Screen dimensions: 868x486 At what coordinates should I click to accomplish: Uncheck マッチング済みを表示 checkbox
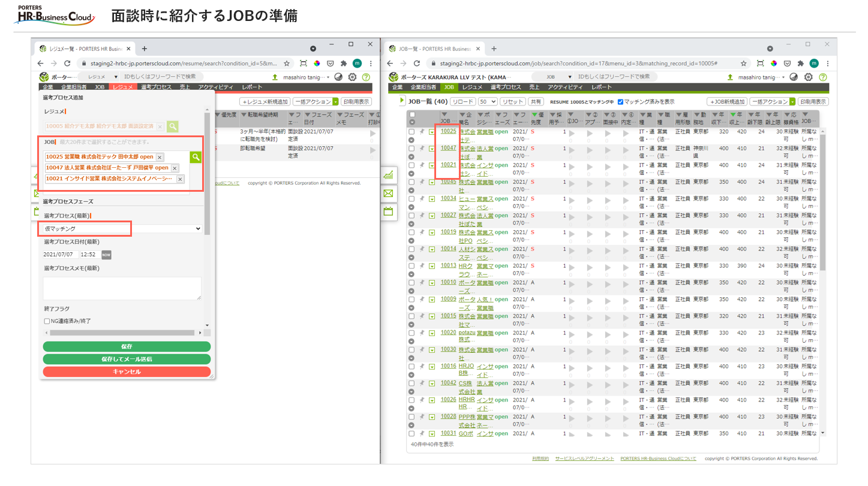click(620, 102)
